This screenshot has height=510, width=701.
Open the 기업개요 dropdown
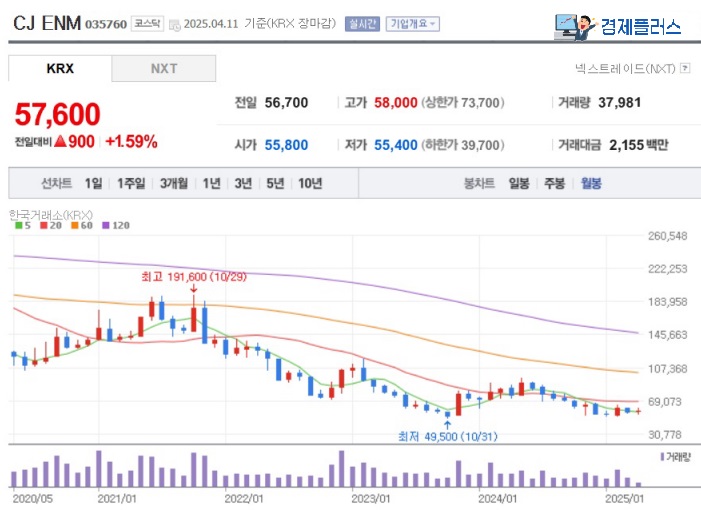point(413,24)
